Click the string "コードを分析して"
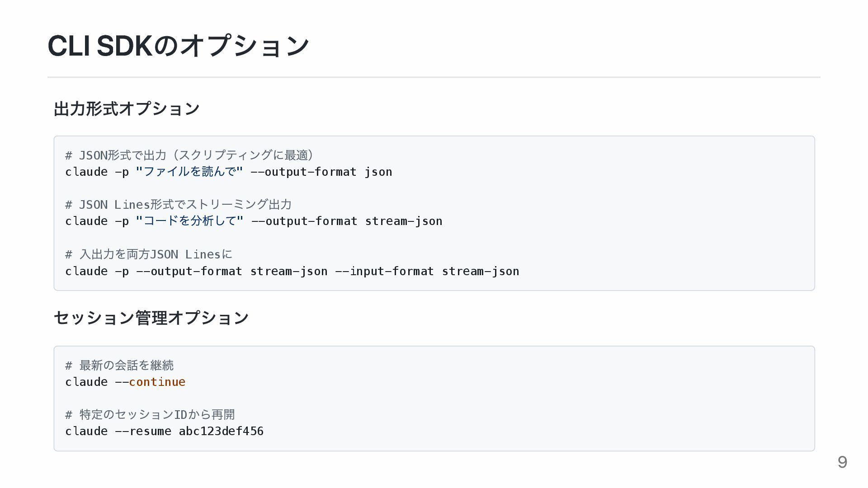Image resolution: width=868 pixels, height=488 pixels. tap(189, 221)
